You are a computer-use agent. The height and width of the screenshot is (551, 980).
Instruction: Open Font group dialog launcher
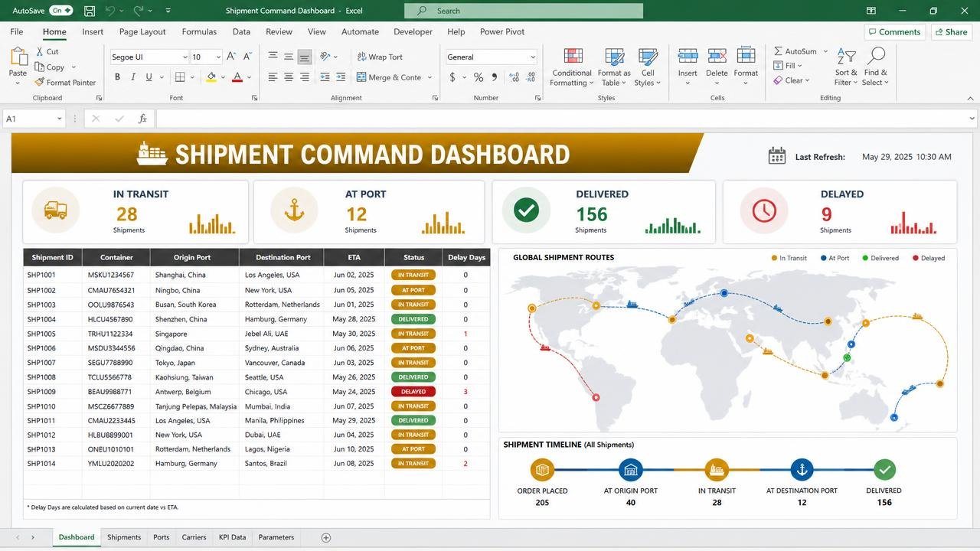(254, 98)
